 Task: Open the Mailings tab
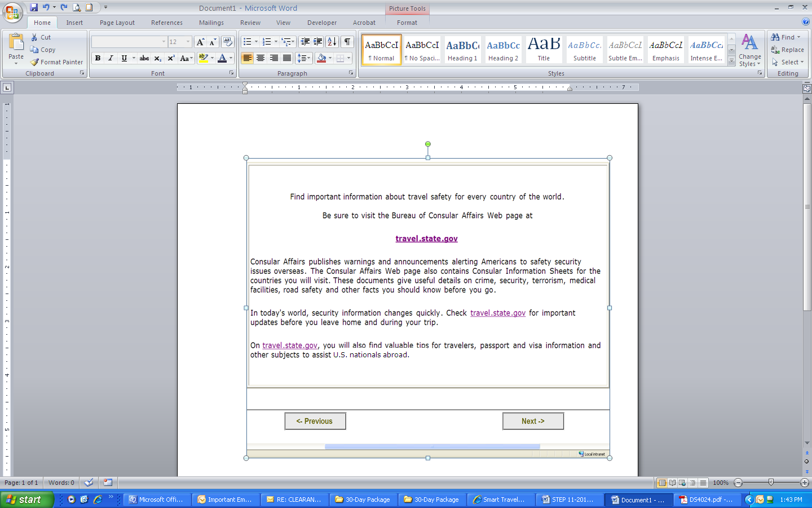pos(211,23)
